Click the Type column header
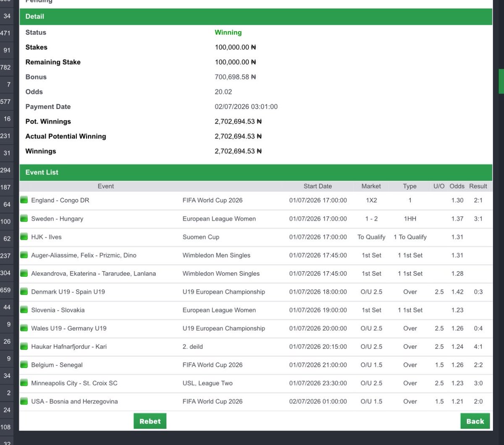504x445 pixels. [410, 186]
